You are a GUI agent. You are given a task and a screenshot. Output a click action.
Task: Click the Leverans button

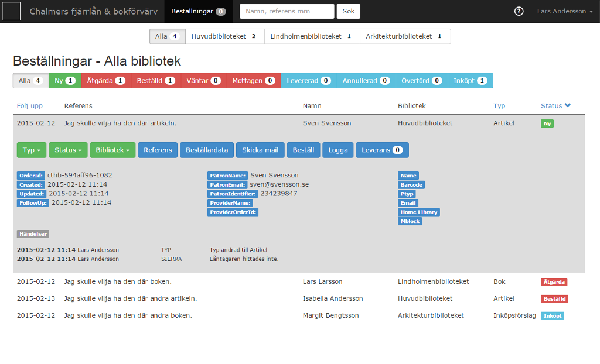[x=381, y=150]
